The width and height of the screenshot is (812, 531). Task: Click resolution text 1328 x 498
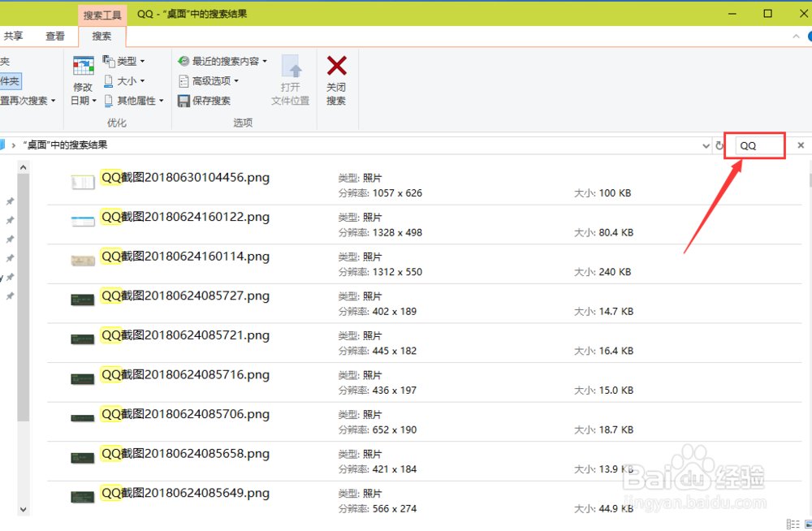coord(397,232)
